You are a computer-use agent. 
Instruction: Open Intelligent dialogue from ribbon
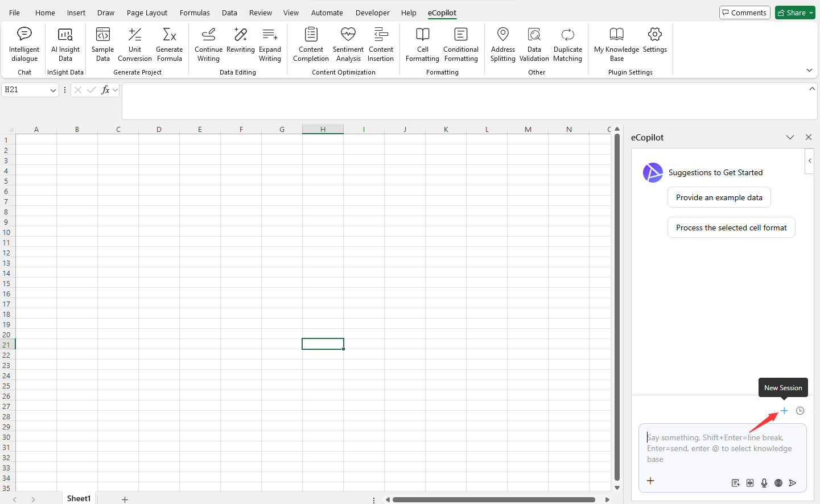coord(24,44)
